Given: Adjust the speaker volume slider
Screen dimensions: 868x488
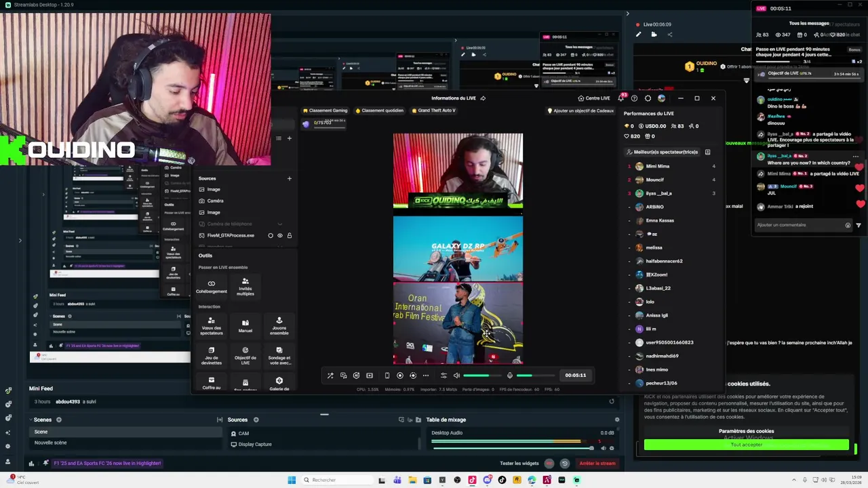Looking at the screenshot, I should click(x=483, y=375).
